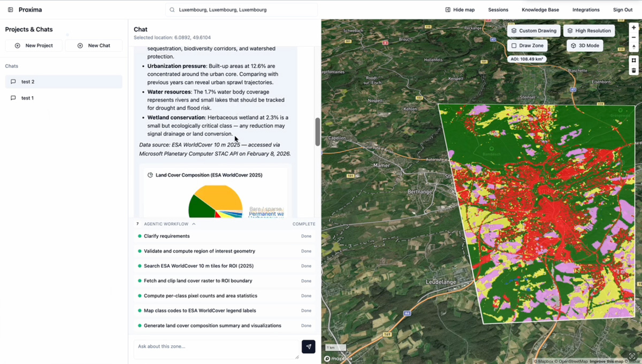The width and height of the screenshot is (642, 364).
Task: Click the Data source citation text
Action: pos(215,149)
